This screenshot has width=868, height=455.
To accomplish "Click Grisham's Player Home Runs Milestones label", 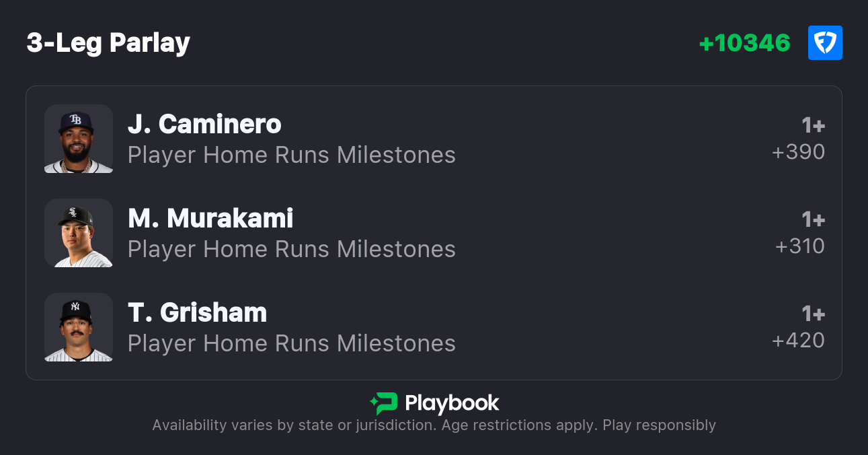I will pos(291,343).
